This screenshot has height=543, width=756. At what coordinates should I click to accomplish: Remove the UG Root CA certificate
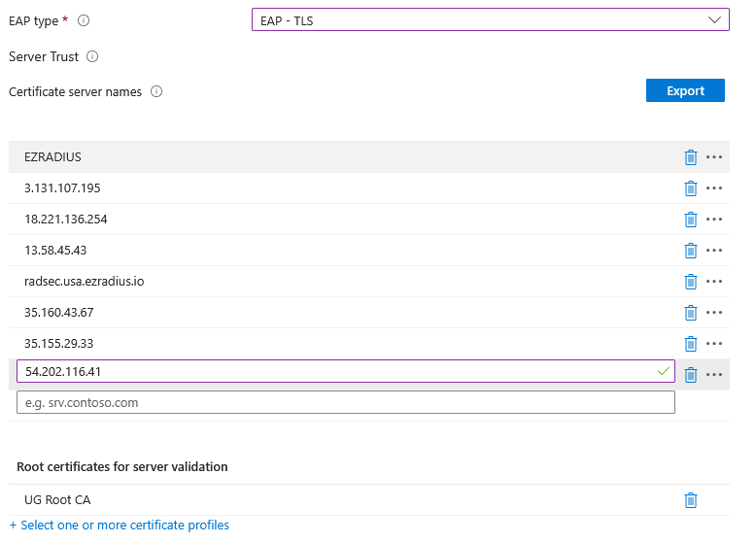[691, 500]
